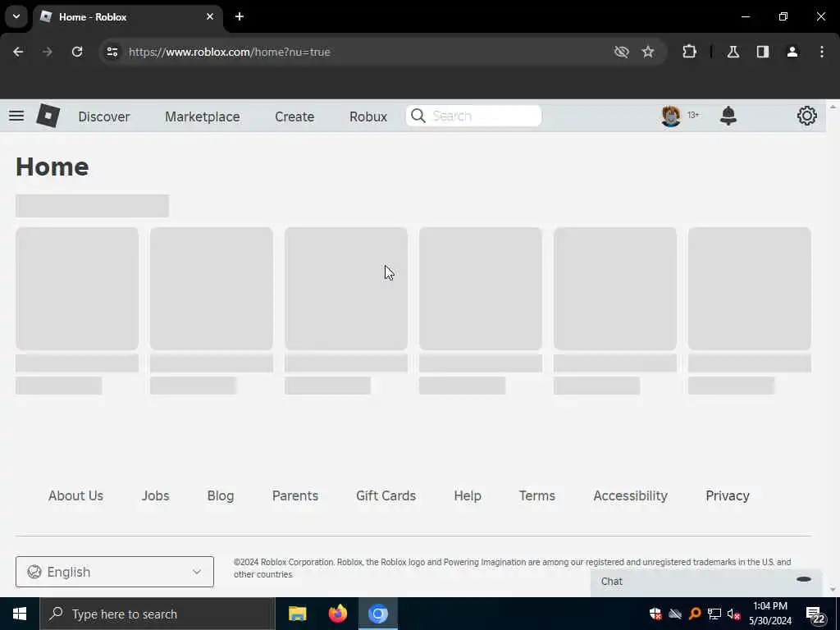Open the English language dropdown
Image resolution: width=840 pixels, height=630 pixels.
coord(115,572)
